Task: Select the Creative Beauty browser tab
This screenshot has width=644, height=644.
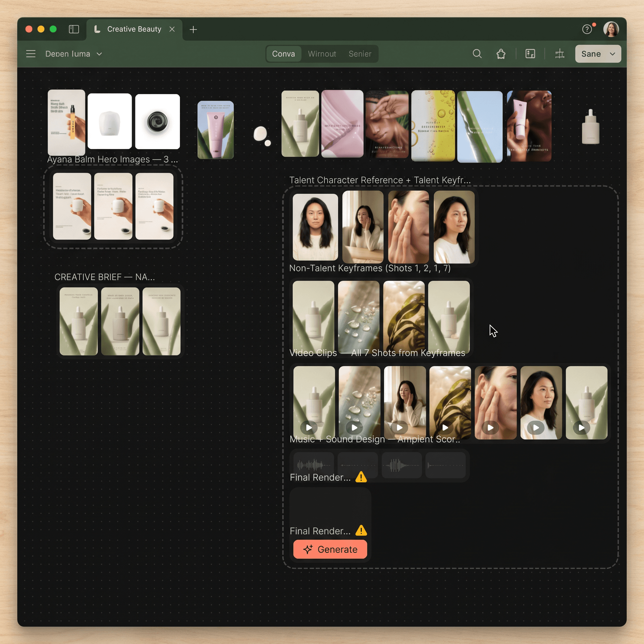Action: coord(134,29)
